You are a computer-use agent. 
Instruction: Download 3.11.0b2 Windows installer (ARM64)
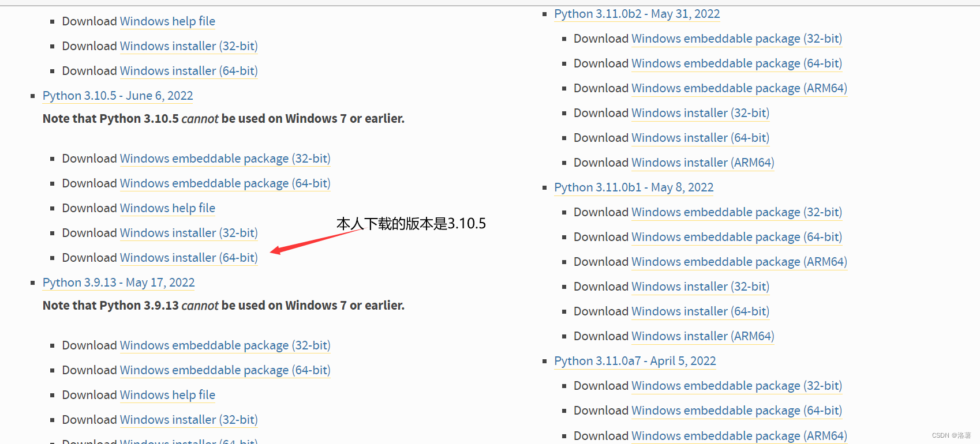(702, 163)
